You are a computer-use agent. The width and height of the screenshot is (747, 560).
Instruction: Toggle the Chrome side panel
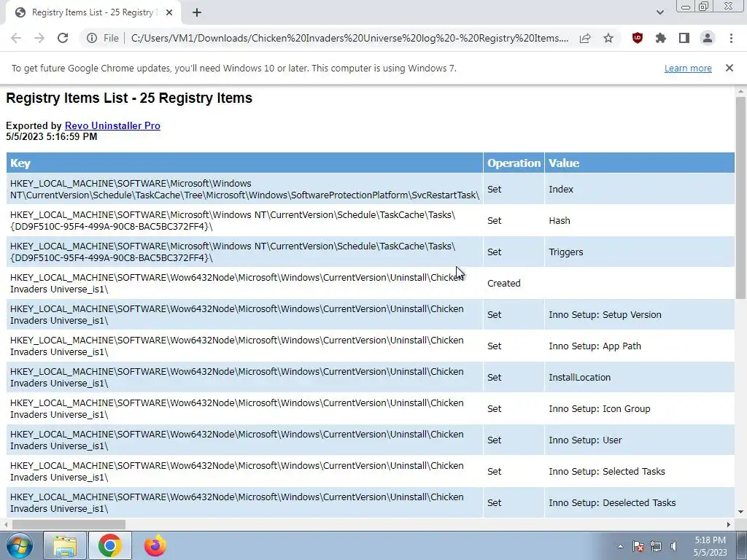pyautogui.click(x=684, y=38)
